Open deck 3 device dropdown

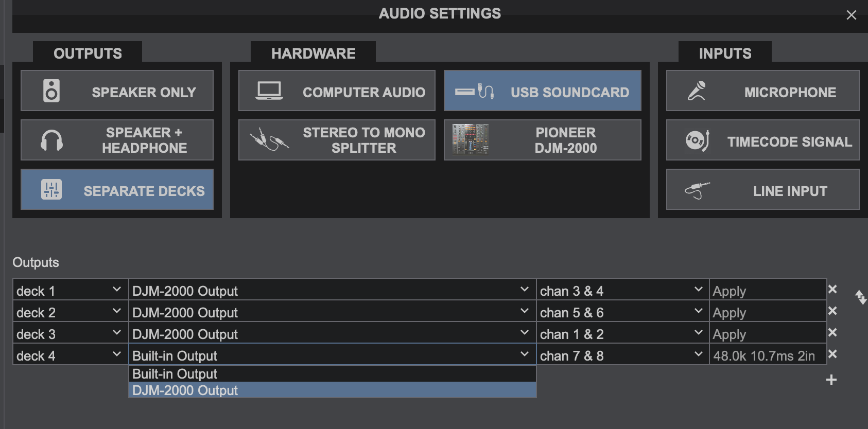[x=333, y=333]
